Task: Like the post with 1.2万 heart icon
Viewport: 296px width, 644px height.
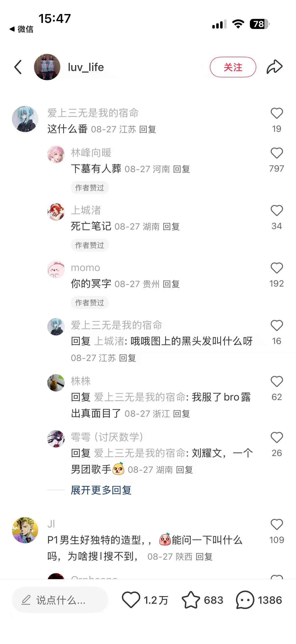Action: [x=131, y=600]
